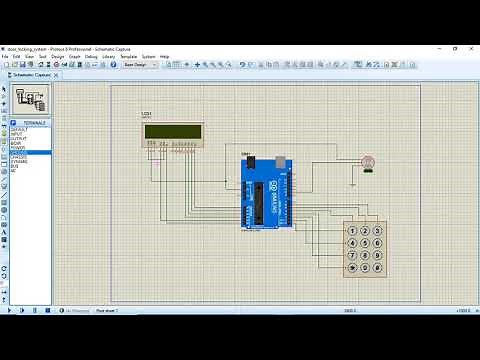Screen dimensions: 480x360
Task: Open the System menu
Action: 149,57
